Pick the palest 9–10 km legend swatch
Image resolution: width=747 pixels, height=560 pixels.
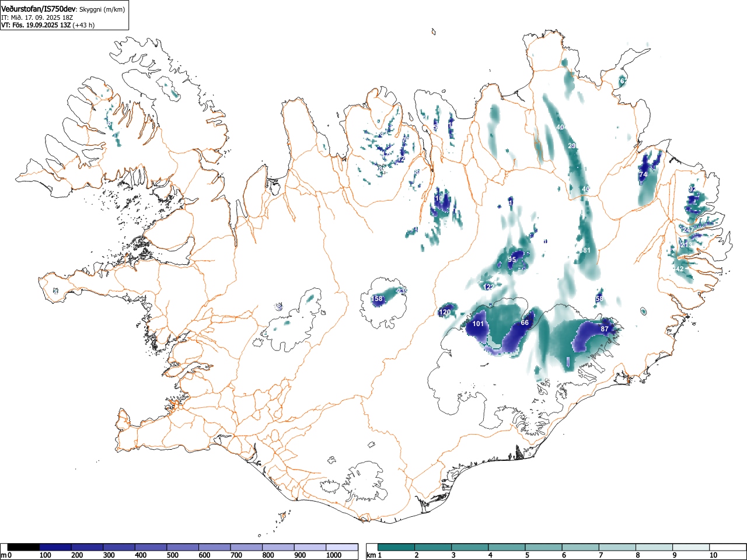(x=692, y=547)
